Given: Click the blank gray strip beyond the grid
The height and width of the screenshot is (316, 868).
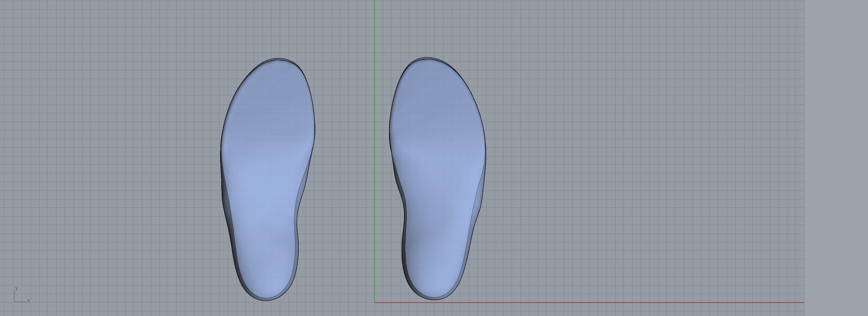Looking at the screenshot, I should pos(836,158).
